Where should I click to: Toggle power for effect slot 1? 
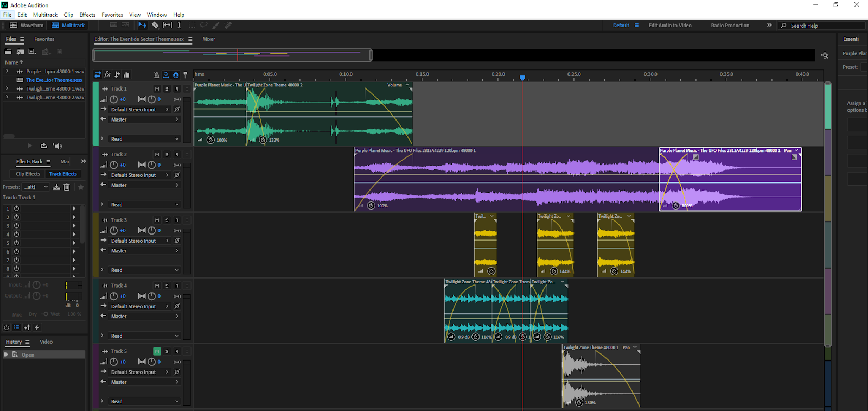click(x=16, y=208)
